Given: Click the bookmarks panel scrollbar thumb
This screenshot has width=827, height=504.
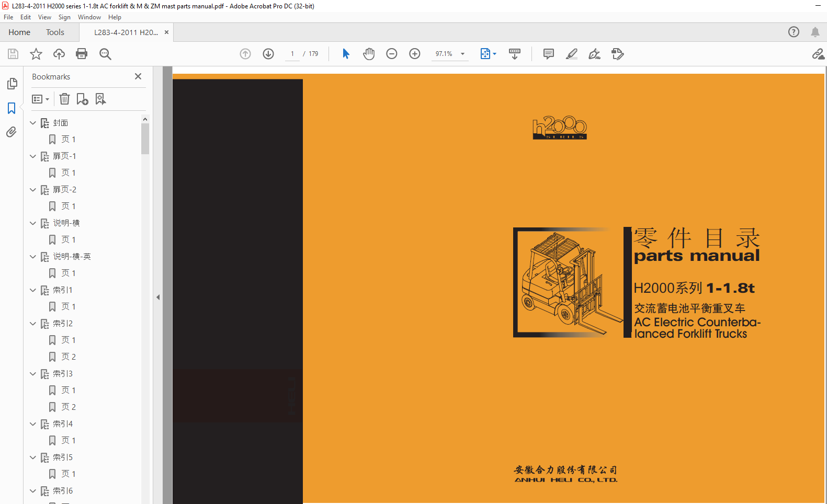Looking at the screenshot, I should [145, 139].
